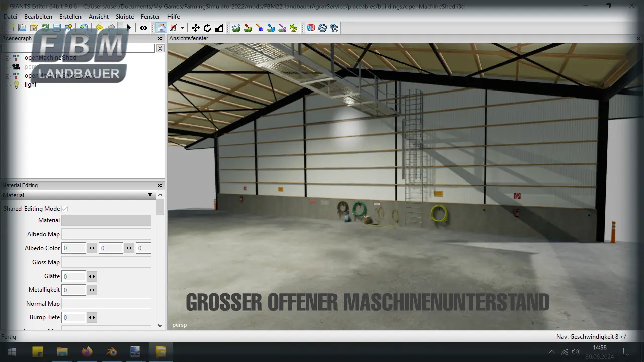This screenshot has height=362, width=644.
Task: Click material panel scrollbar down arrow
Action: click(160, 326)
